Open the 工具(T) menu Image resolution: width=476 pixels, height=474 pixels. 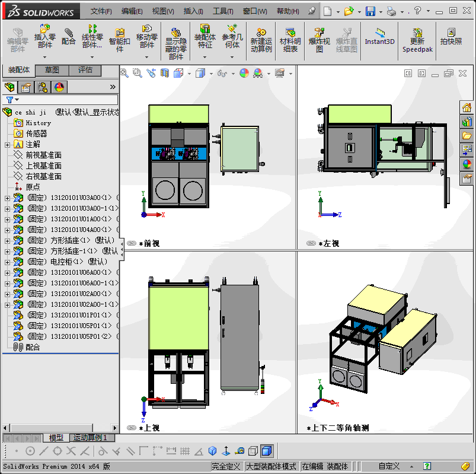pyautogui.click(x=223, y=11)
